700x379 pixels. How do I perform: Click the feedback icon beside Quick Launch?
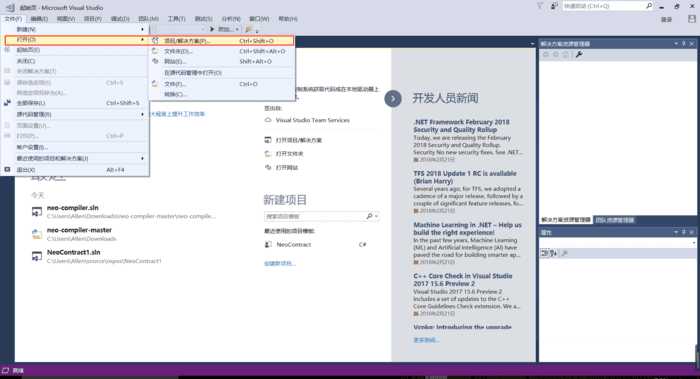click(554, 6)
